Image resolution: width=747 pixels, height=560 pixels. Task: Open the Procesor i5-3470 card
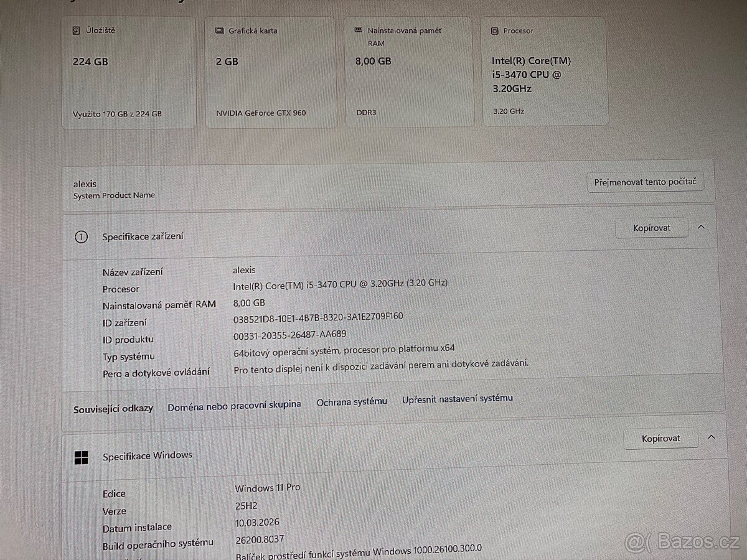[545, 71]
